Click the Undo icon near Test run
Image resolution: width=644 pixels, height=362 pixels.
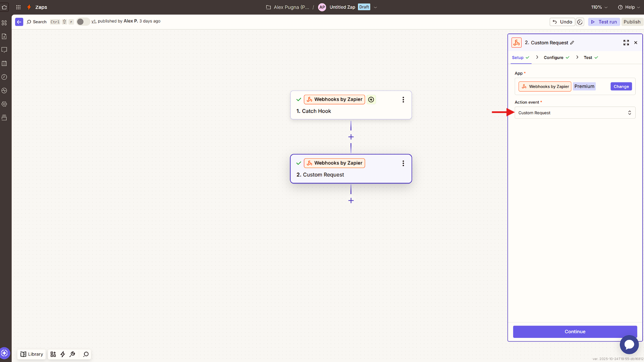pos(555,21)
